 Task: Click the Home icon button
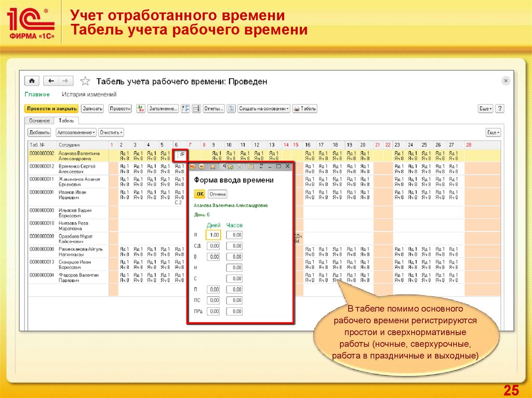pos(32,81)
